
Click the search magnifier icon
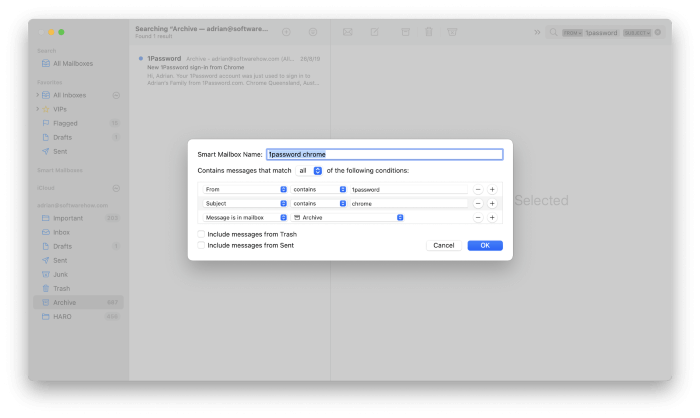(x=554, y=32)
